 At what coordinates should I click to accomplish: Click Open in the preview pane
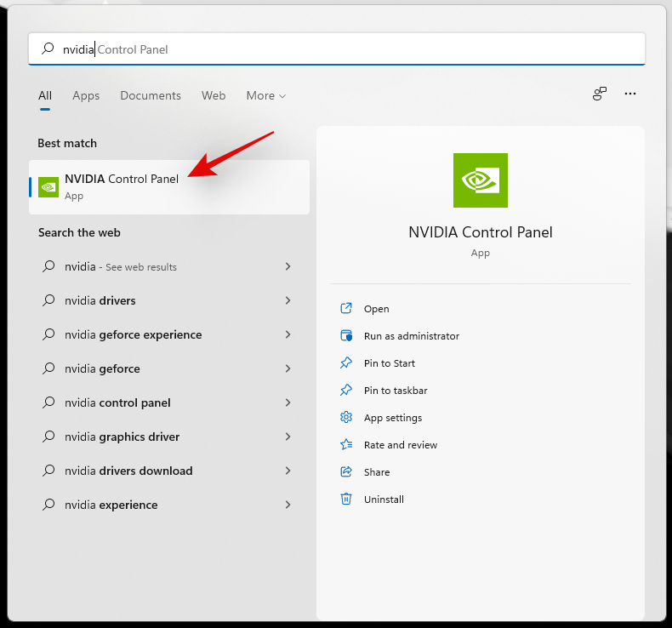tap(376, 309)
